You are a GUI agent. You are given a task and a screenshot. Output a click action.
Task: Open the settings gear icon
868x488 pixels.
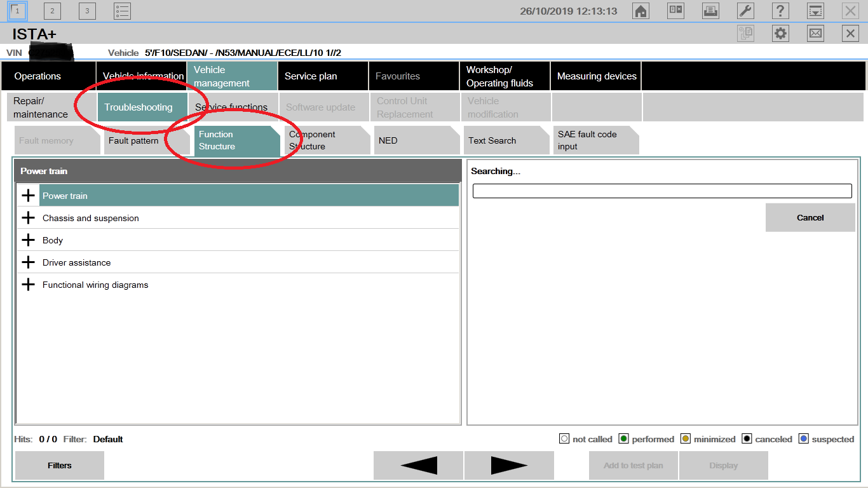780,34
